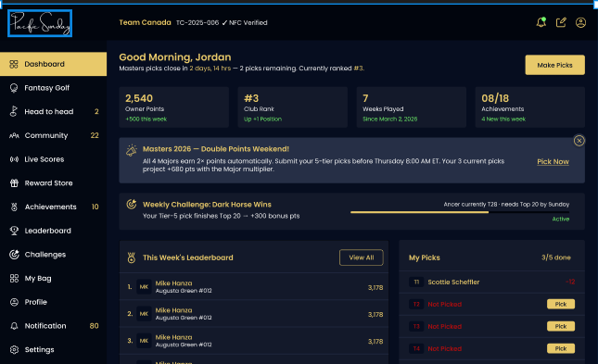598x364 pixels.
Task: Click the Profile face icon
Action: point(14,302)
